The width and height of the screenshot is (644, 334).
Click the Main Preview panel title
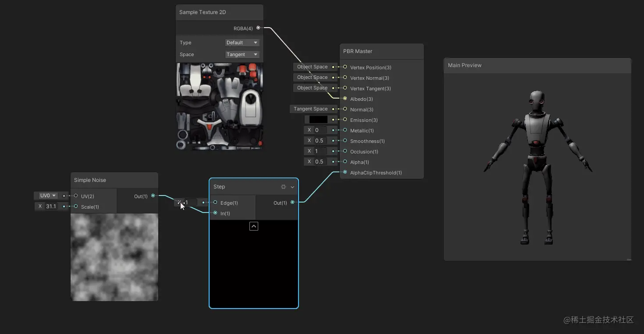465,65
